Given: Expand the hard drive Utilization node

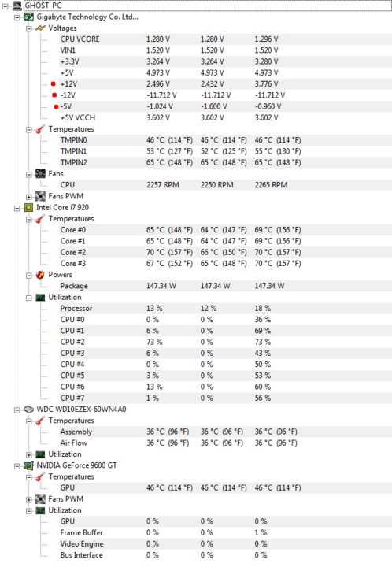Looking at the screenshot, I should coord(29,454).
